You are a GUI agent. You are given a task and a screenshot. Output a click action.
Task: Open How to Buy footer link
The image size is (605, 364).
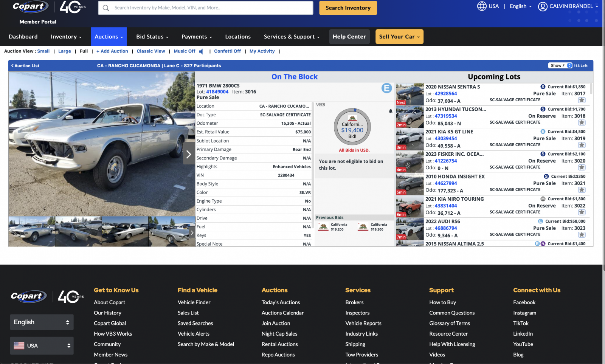click(442, 302)
